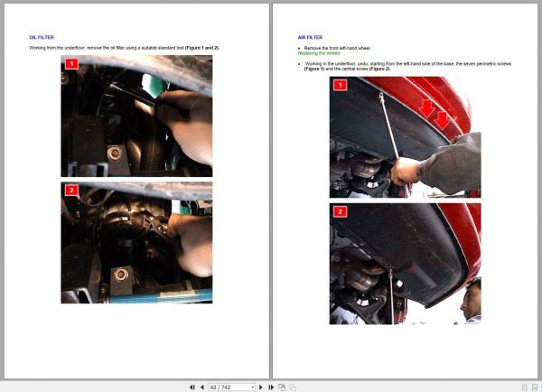Open the green 'Replacing the wheels' link

319,53
